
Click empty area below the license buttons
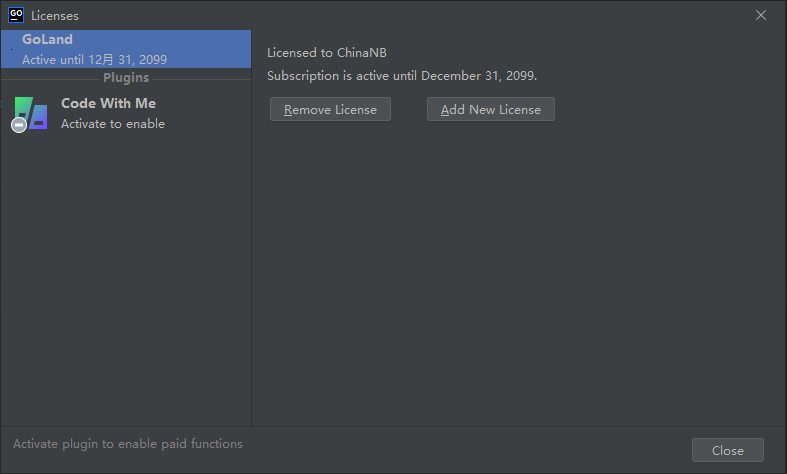click(517, 271)
